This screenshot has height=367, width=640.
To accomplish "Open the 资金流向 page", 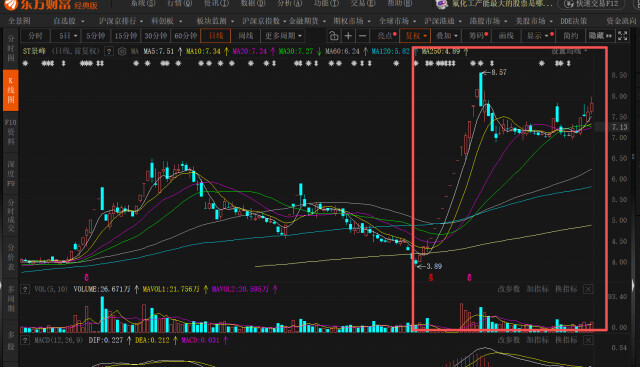I will 621,21.
